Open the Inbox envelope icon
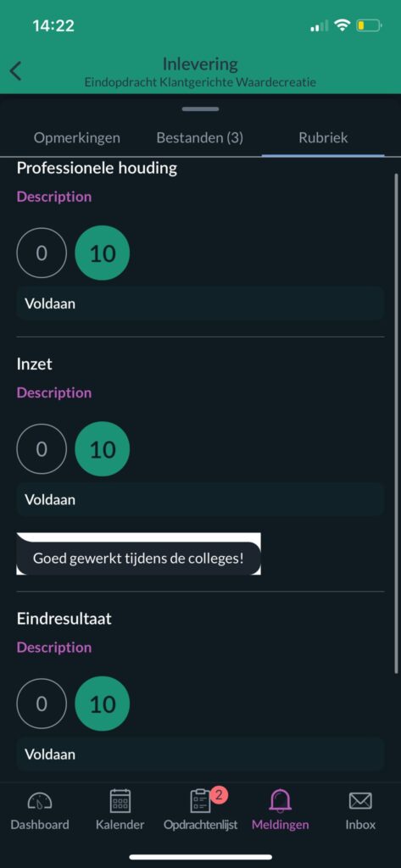Viewport: 401px width, 868px height. click(x=360, y=800)
